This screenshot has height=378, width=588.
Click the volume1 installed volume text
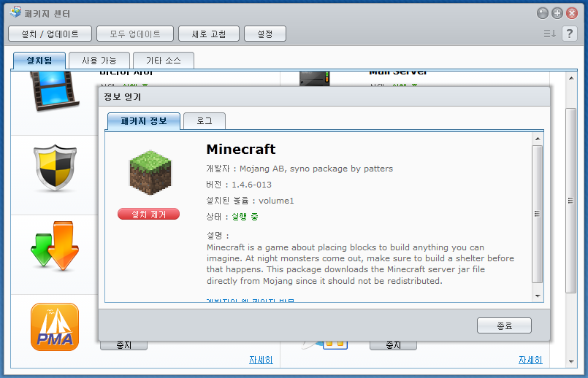point(276,201)
